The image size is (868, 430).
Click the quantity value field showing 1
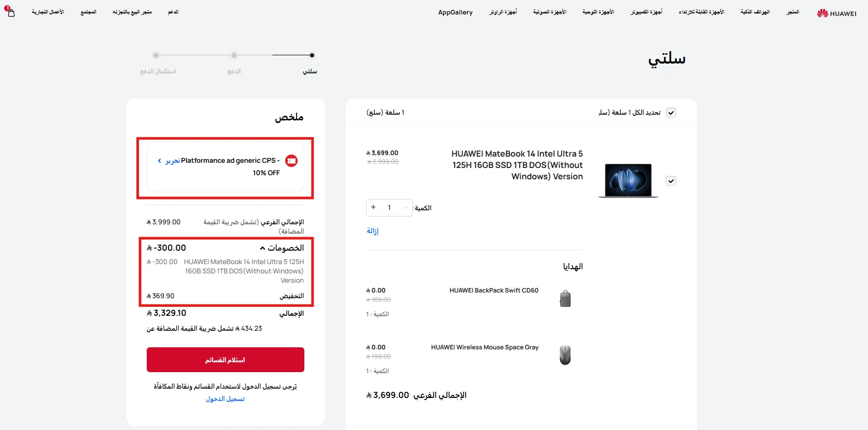pos(389,207)
